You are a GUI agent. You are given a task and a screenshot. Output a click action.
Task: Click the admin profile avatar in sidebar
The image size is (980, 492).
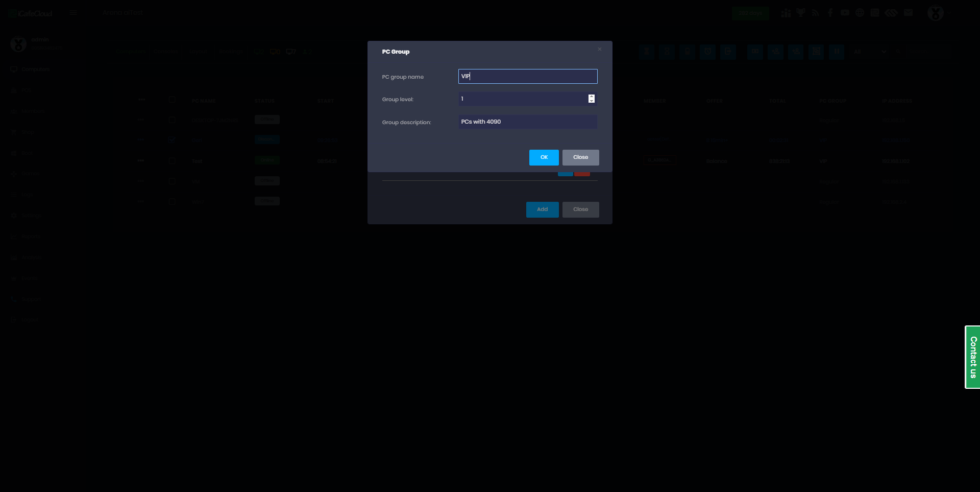click(18, 44)
